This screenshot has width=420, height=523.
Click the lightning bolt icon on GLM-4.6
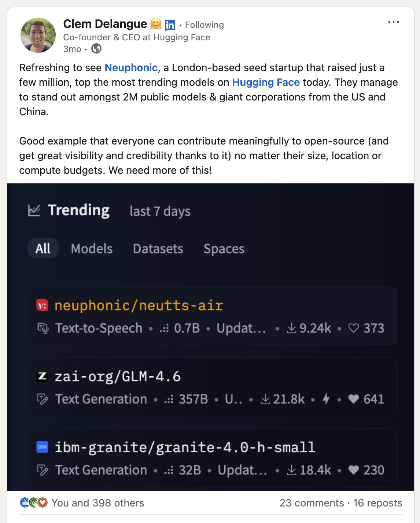tap(326, 399)
